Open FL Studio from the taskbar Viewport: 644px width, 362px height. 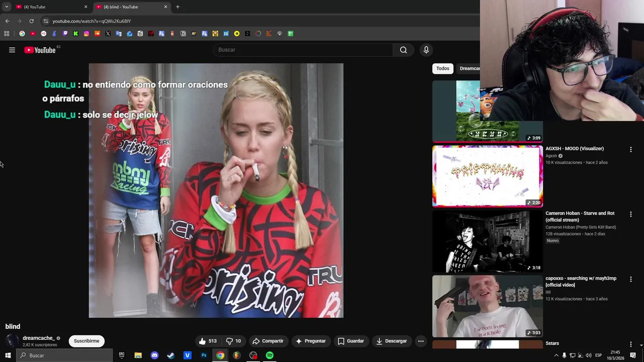(x=236, y=355)
